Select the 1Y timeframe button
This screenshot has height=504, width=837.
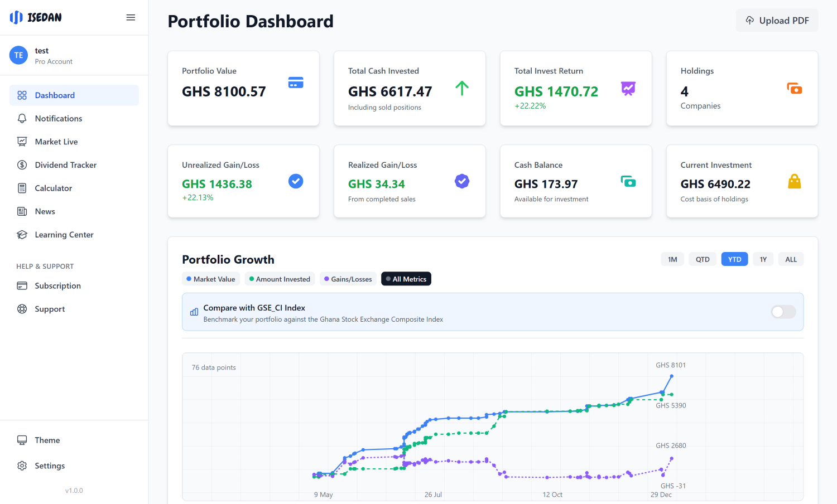[763, 259]
